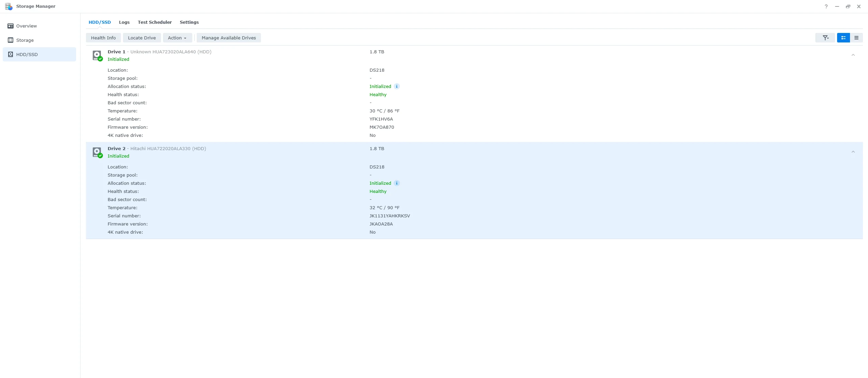Click firmware version MK7OA870
This screenshot has width=868, height=378.
382,127
